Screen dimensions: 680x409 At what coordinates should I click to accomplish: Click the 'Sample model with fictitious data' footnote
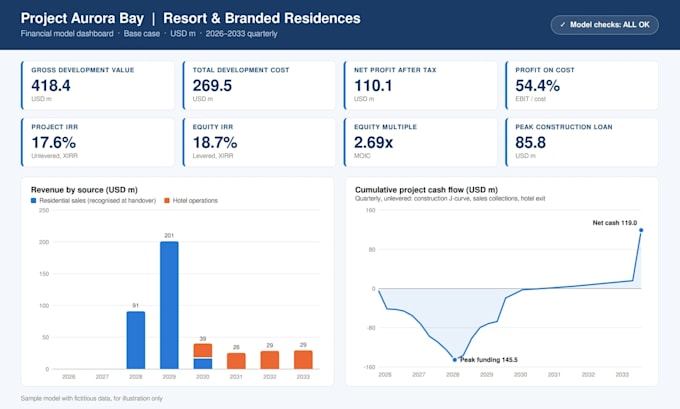coord(92,398)
